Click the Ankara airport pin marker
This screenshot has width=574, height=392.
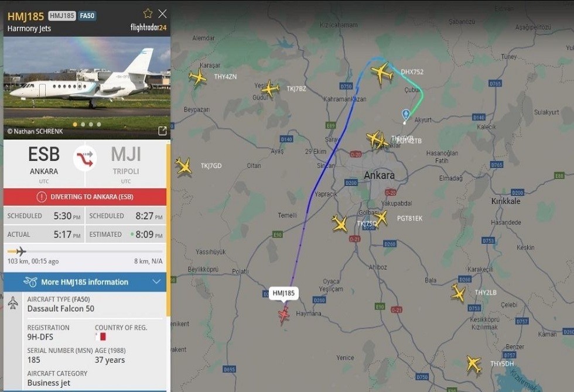[405, 115]
